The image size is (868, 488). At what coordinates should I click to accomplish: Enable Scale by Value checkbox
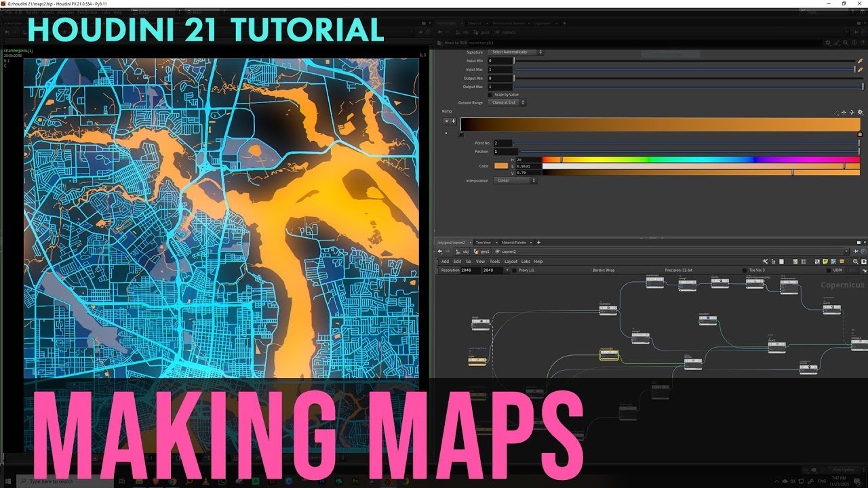(490, 95)
